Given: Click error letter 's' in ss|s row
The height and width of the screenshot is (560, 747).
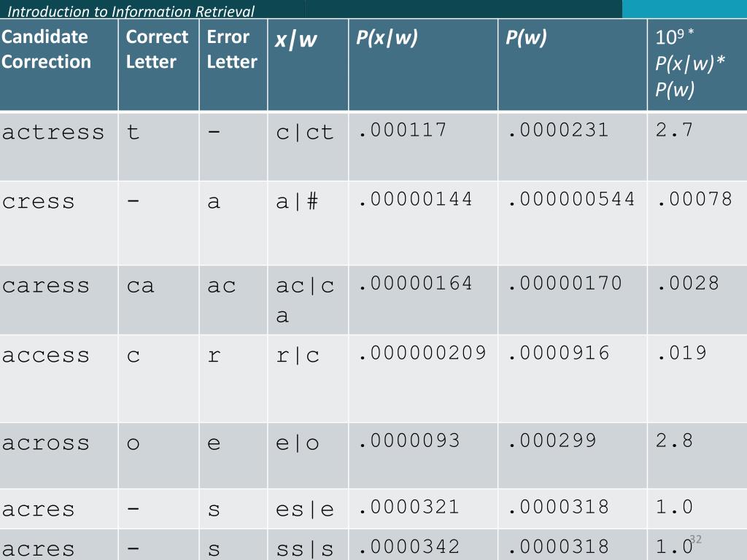Looking at the screenshot, I should pyautogui.click(x=214, y=550).
